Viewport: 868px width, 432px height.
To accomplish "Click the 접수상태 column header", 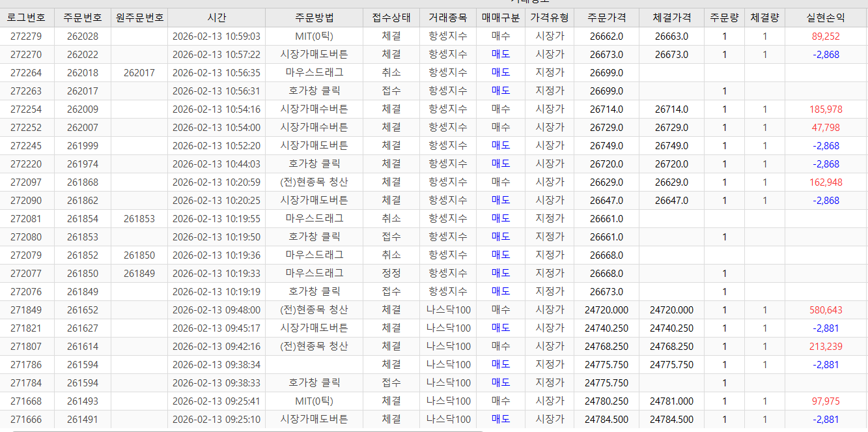I will 391,18.
